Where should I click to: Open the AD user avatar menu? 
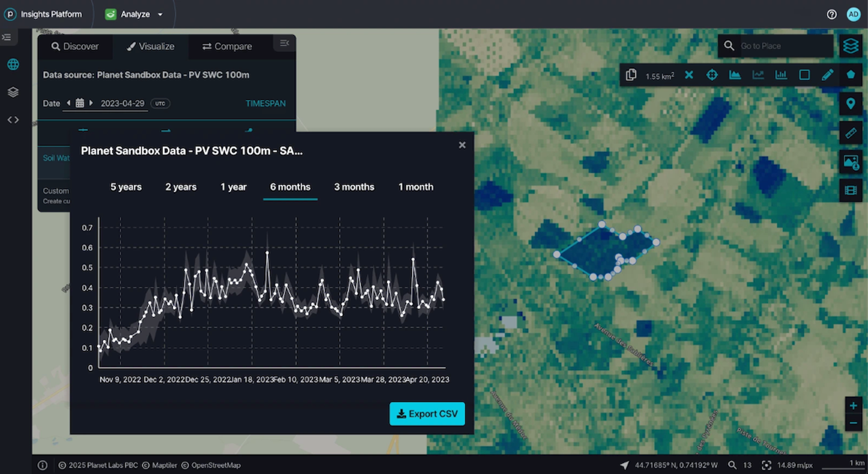[853, 14]
